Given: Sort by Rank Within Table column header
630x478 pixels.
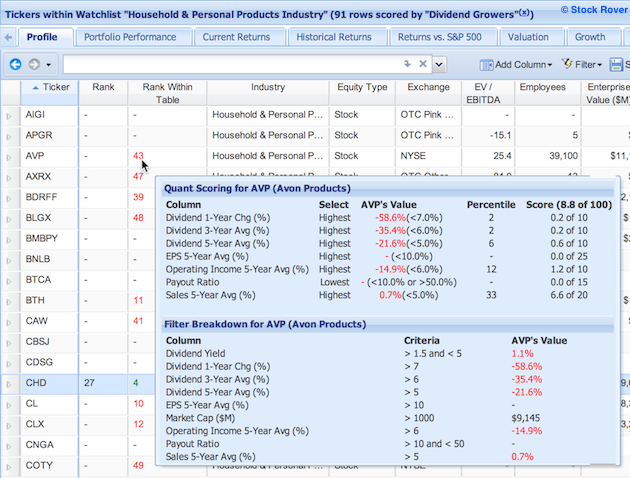Looking at the screenshot, I should (167, 93).
